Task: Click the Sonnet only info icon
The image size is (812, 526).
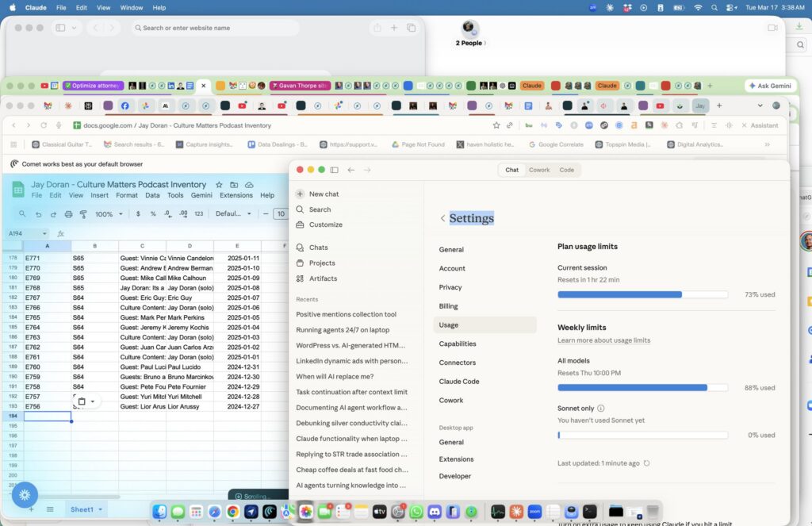Action: (601, 408)
